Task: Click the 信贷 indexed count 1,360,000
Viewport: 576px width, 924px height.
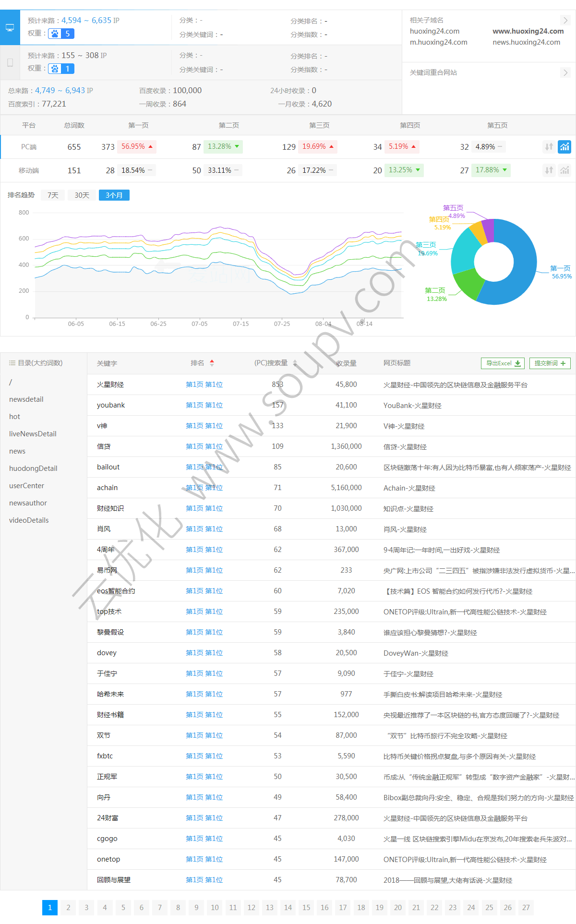Action: click(x=346, y=446)
